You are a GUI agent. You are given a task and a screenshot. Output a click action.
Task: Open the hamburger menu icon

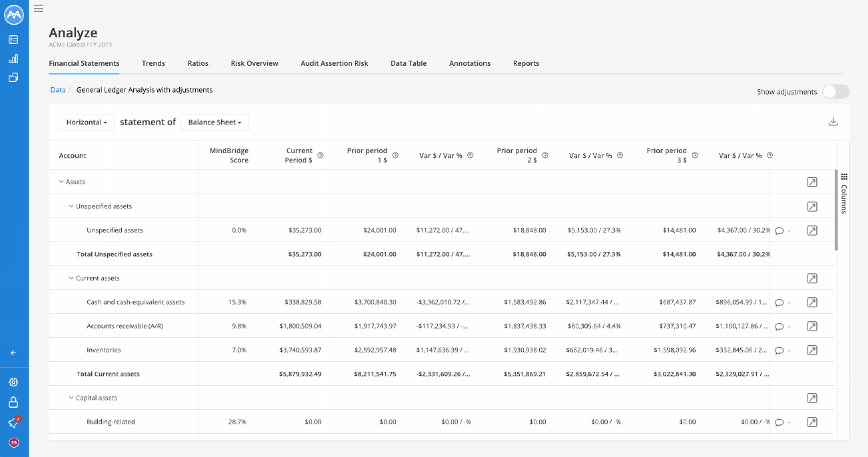pos(39,9)
